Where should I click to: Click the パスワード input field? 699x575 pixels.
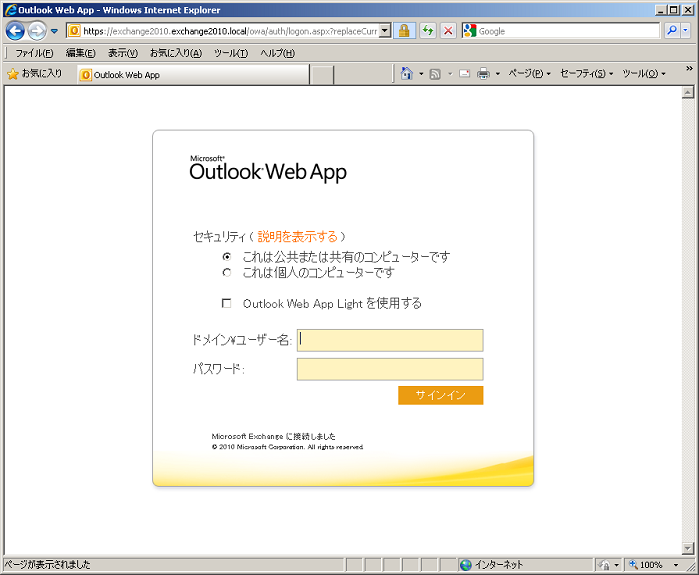(390, 369)
